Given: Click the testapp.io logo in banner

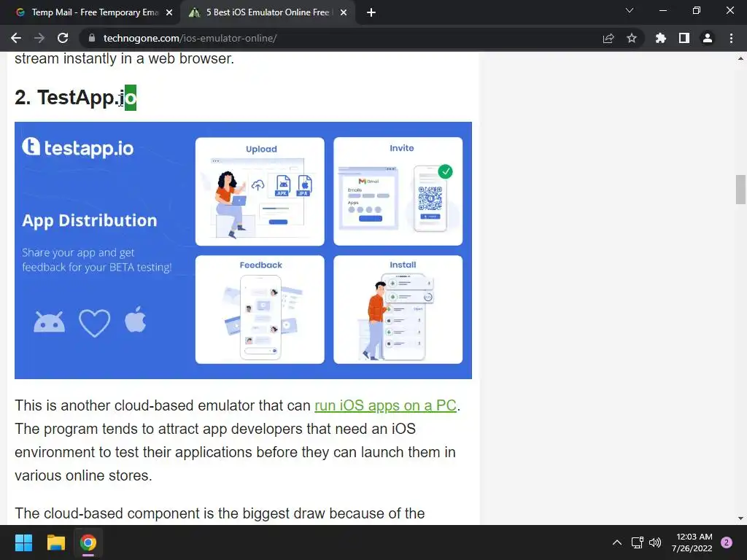Looking at the screenshot, I should 77,147.
